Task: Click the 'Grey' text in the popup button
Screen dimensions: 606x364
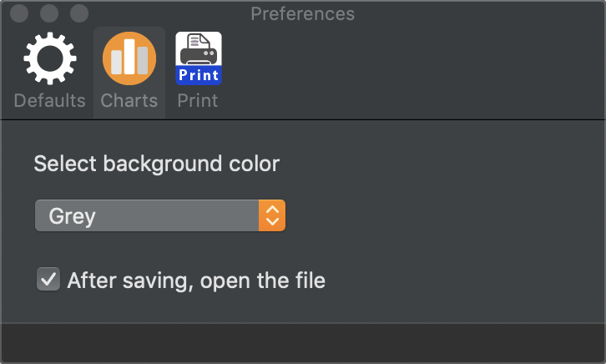Action: (73, 216)
